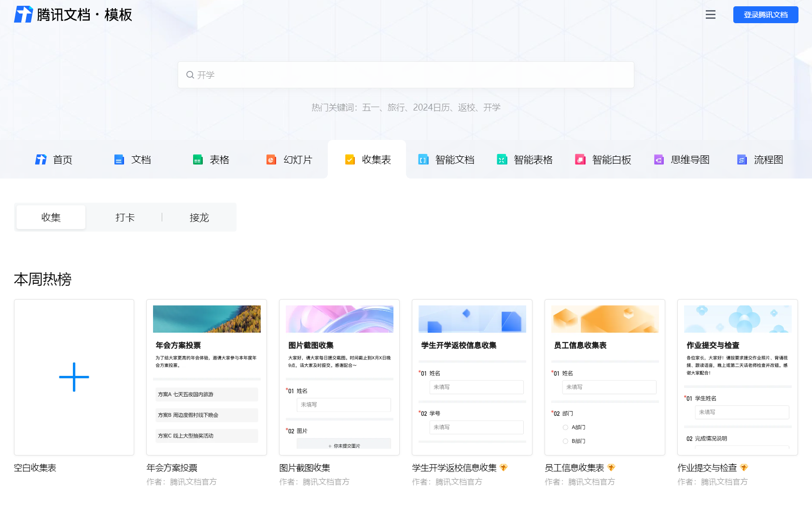Select the 文档 navigation icon
The image size is (812, 510).
tap(119, 159)
